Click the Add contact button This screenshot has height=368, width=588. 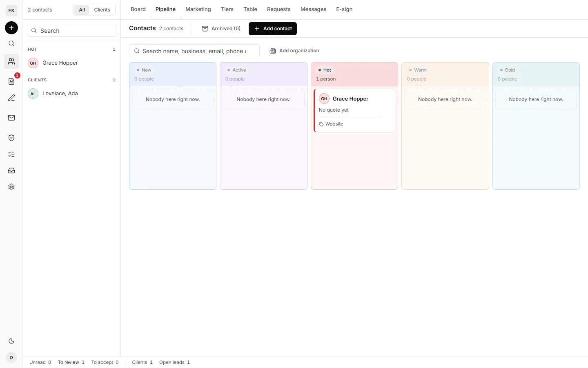point(273,29)
